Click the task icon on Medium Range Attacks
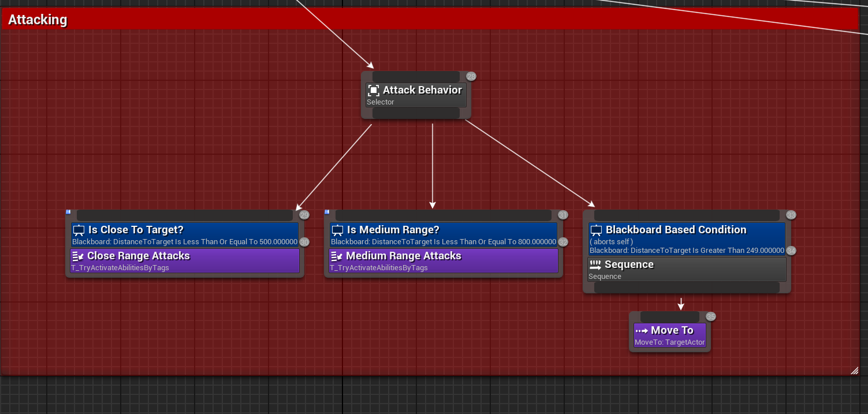 coord(336,255)
